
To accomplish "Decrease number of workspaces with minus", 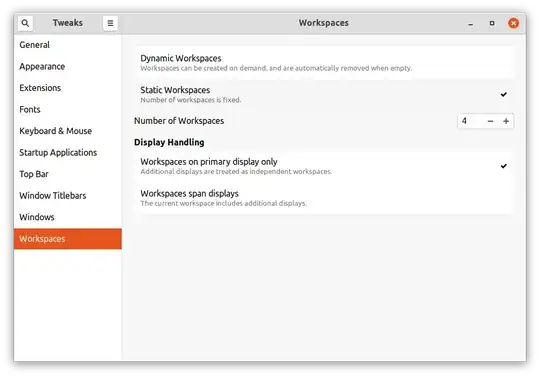I will click(x=490, y=121).
